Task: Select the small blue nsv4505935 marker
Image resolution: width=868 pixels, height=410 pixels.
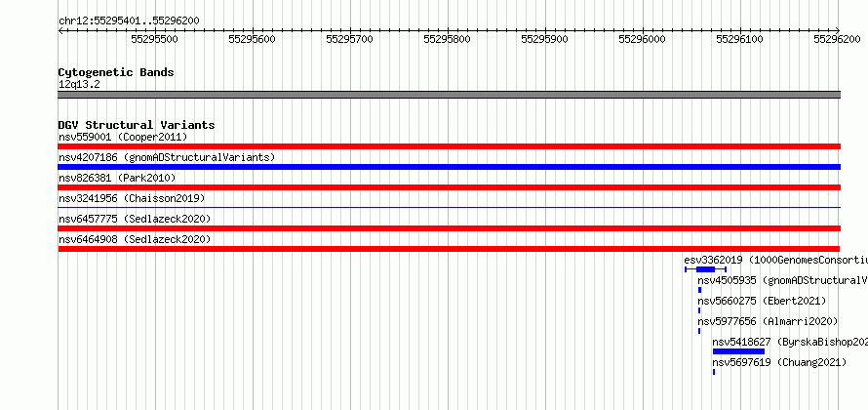Action: click(699, 290)
